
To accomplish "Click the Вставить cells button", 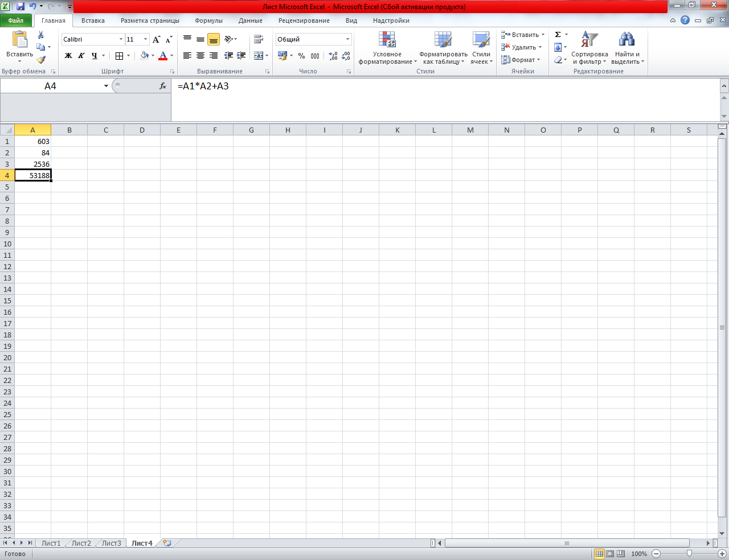I will pos(523,35).
